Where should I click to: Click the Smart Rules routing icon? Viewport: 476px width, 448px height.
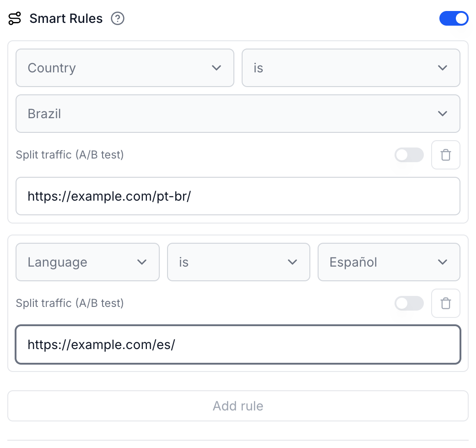pyautogui.click(x=15, y=18)
